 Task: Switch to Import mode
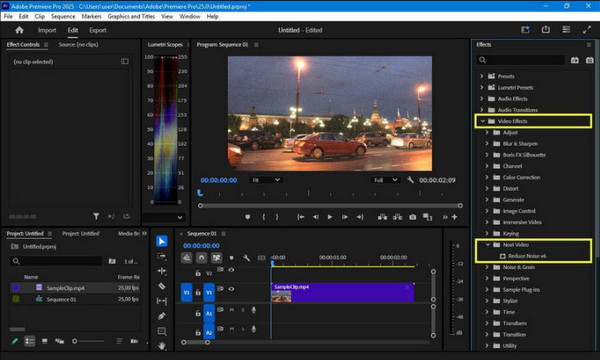click(x=47, y=30)
